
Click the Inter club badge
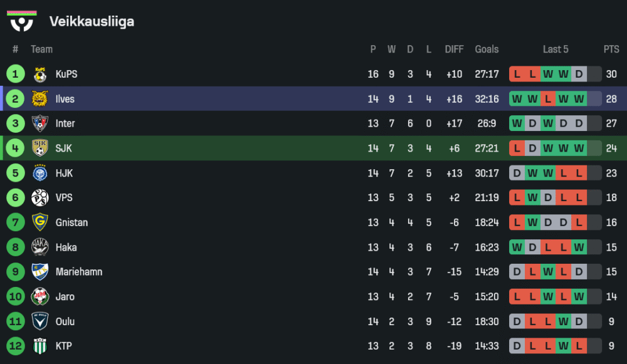tap(40, 123)
